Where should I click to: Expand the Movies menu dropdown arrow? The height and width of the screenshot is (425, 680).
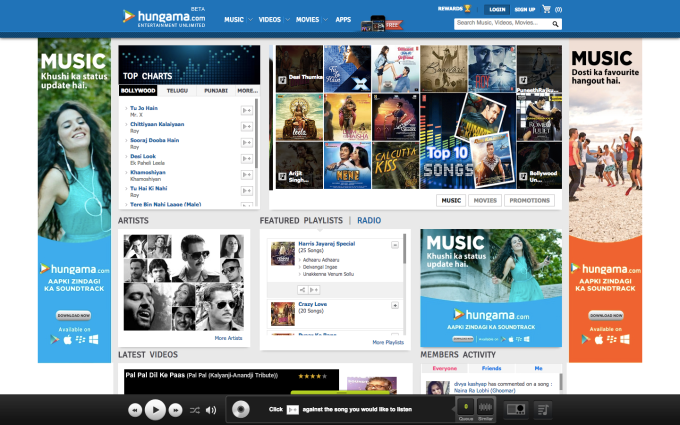click(x=325, y=20)
